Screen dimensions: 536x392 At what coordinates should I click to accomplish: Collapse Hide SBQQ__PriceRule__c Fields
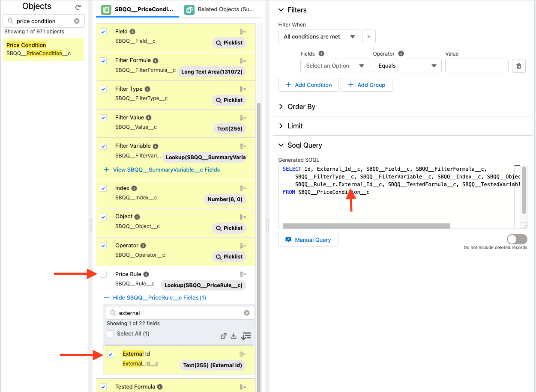155,298
